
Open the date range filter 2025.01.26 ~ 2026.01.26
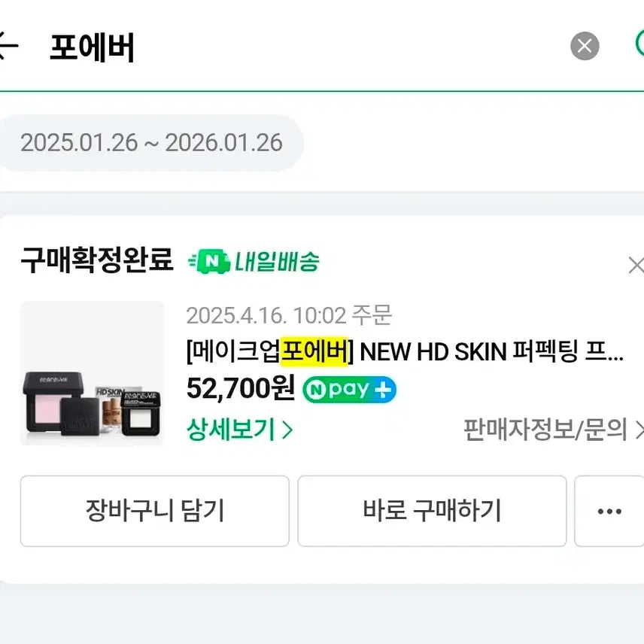[x=151, y=143]
